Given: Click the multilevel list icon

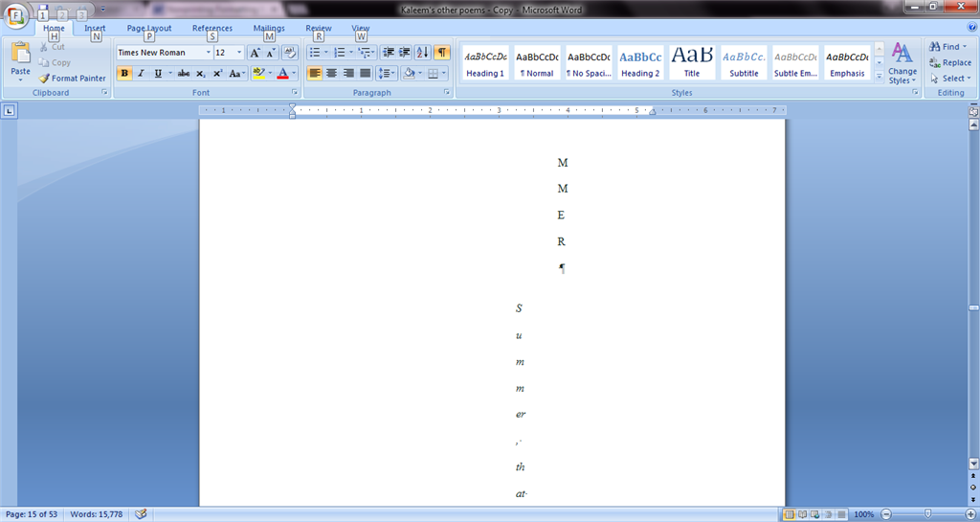Looking at the screenshot, I should [365, 53].
